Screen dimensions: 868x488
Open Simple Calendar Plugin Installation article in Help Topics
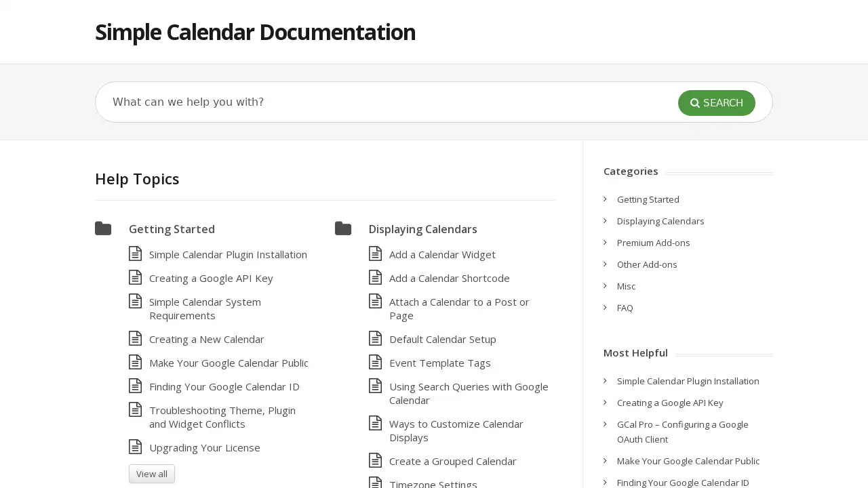click(x=228, y=254)
